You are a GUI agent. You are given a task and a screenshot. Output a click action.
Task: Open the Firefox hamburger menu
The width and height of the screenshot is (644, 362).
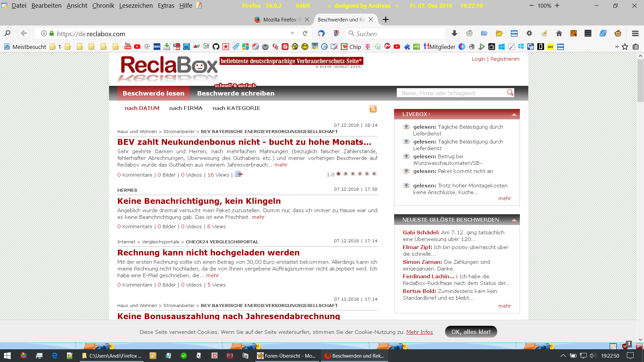pyautogui.click(x=635, y=34)
